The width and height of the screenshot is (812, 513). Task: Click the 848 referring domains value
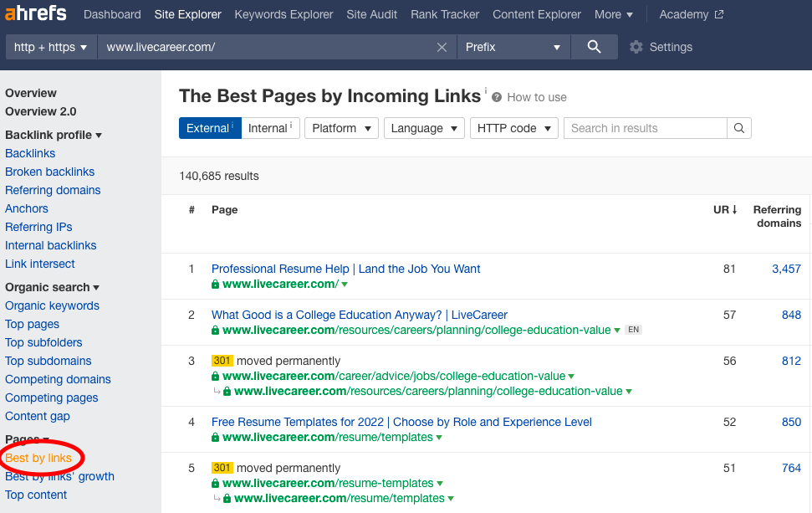(791, 315)
